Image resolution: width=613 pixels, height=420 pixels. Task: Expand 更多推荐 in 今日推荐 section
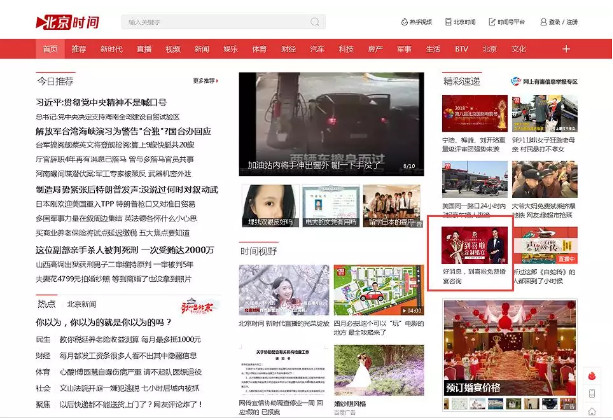(204, 80)
